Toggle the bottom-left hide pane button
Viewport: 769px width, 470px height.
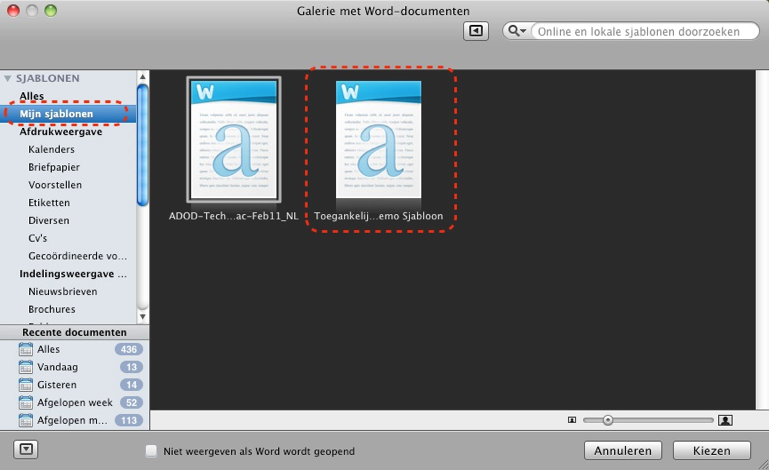coord(26,449)
